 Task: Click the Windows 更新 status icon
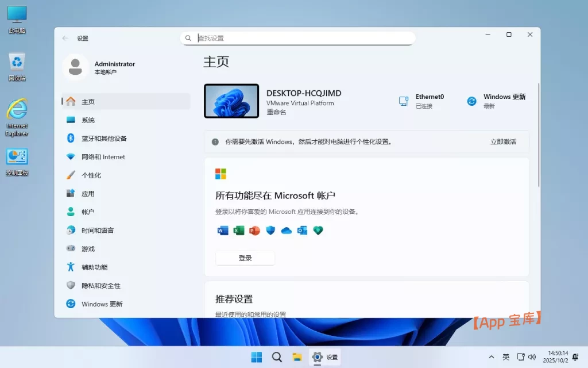[x=471, y=101]
